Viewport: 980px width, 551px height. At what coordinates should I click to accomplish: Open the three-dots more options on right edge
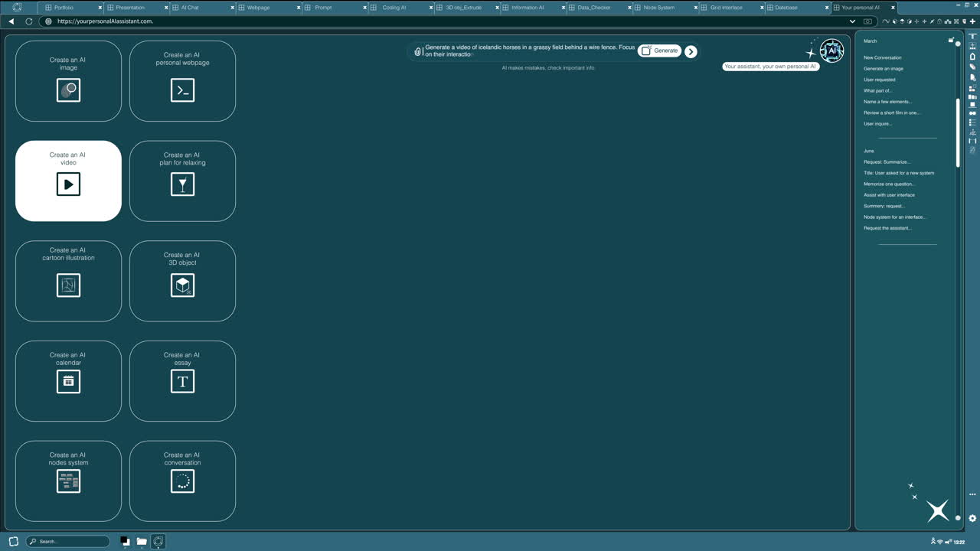pyautogui.click(x=972, y=494)
